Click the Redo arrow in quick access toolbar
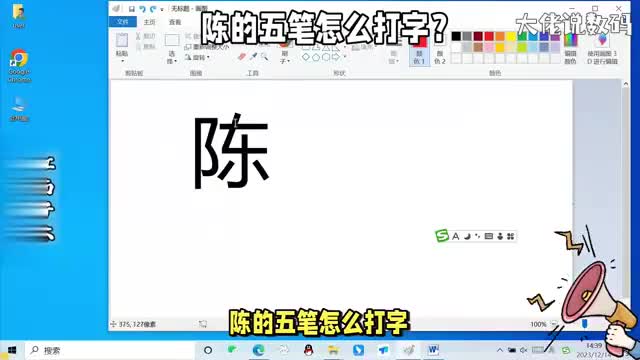 153,9
